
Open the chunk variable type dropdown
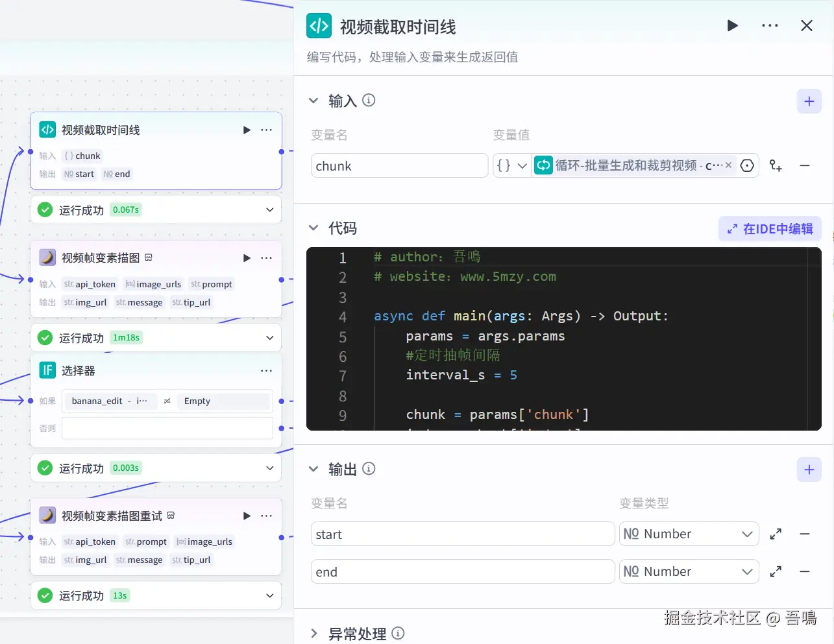512,165
